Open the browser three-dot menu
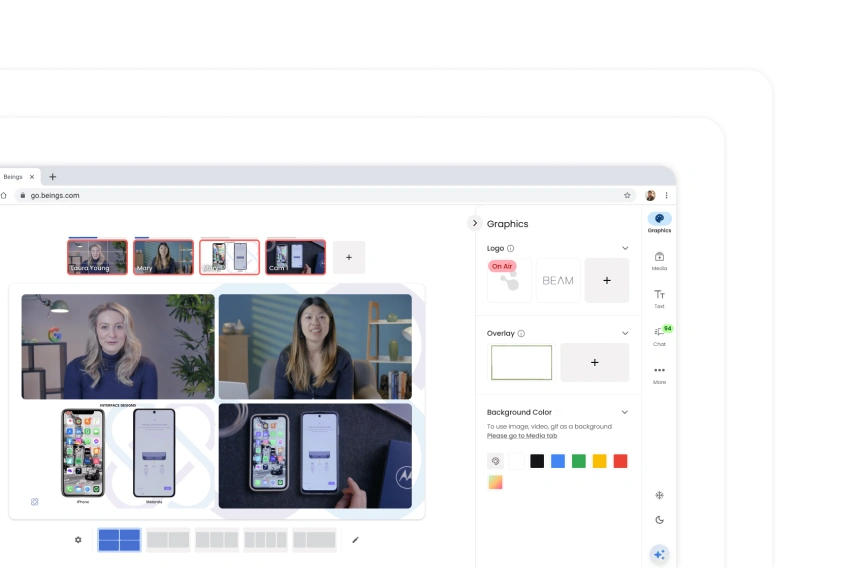The image size is (843, 568). (x=667, y=195)
